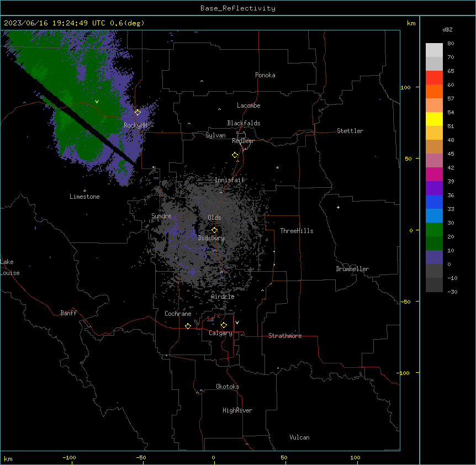Click the asterisk marker above Limestone

pos(84,191)
